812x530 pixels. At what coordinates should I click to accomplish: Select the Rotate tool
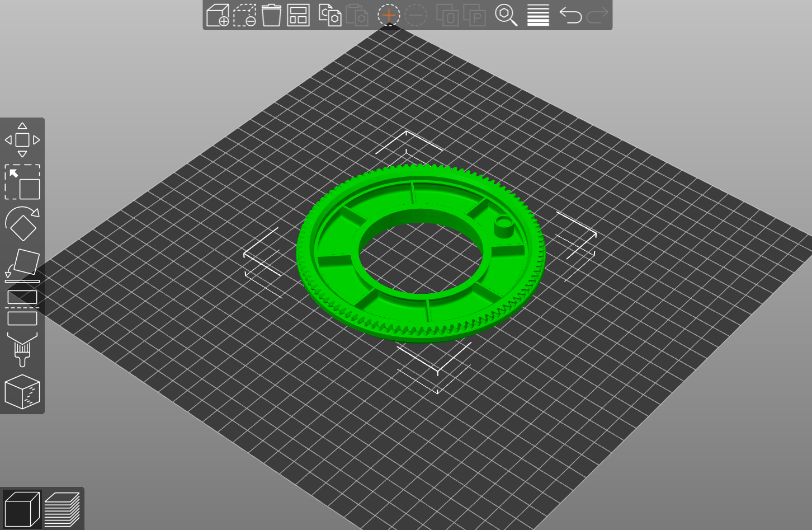[x=22, y=224]
